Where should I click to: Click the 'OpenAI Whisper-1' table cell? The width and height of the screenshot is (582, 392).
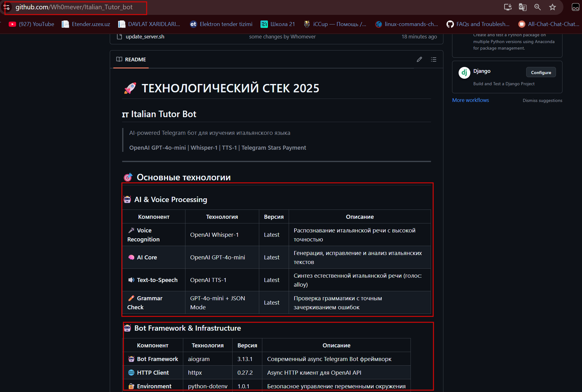[222, 235]
